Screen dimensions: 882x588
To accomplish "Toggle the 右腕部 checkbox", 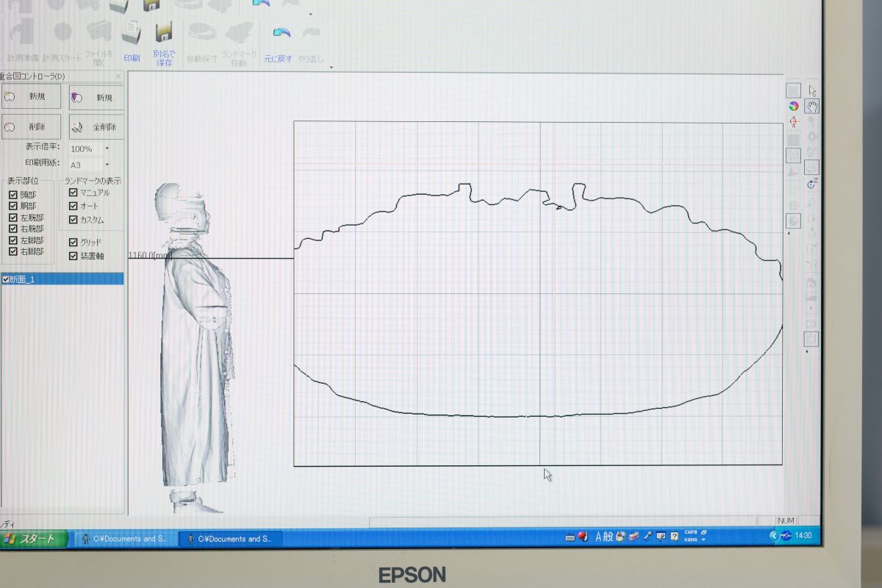I will coord(12,229).
